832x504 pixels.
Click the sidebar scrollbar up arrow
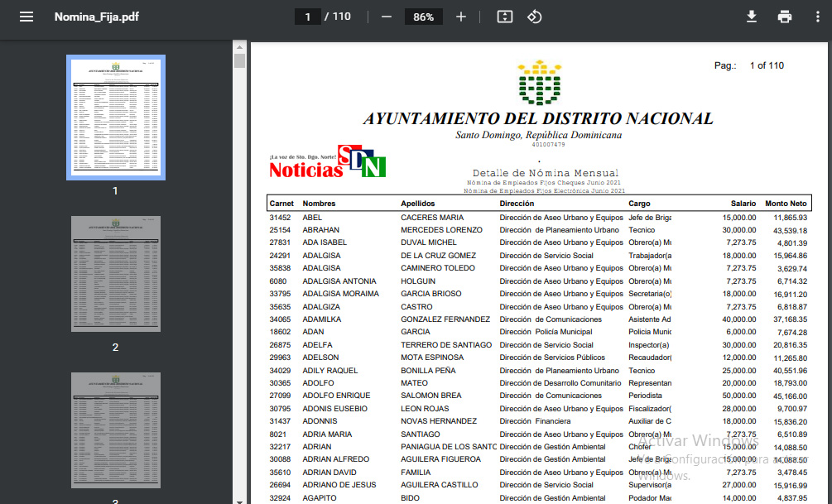[240, 47]
